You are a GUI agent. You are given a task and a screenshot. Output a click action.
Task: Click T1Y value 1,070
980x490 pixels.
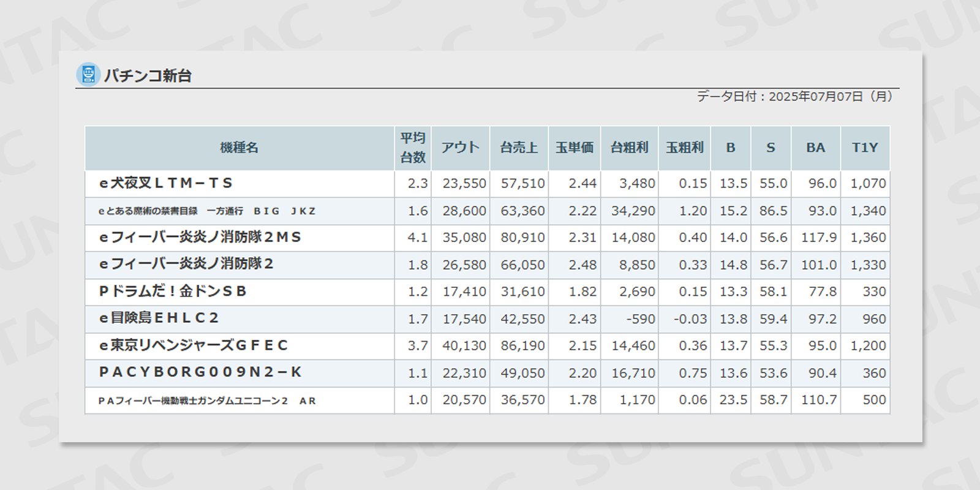868,184
